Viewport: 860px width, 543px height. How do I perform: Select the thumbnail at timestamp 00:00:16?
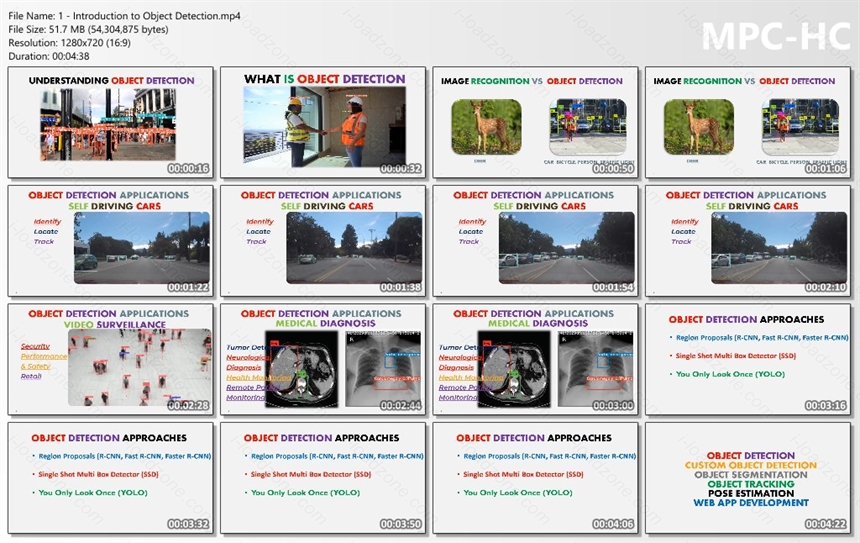[110, 122]
